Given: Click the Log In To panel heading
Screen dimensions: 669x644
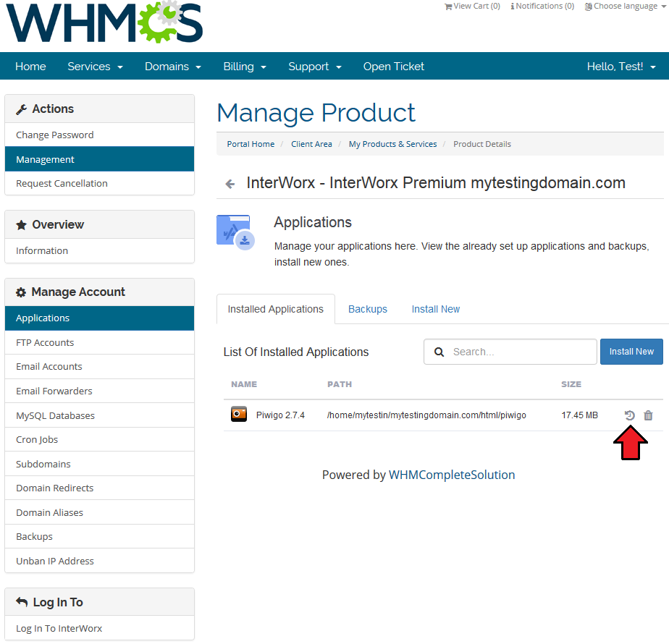Looking at the screenshot, I should pyautogui.click(x=99, y=602).
